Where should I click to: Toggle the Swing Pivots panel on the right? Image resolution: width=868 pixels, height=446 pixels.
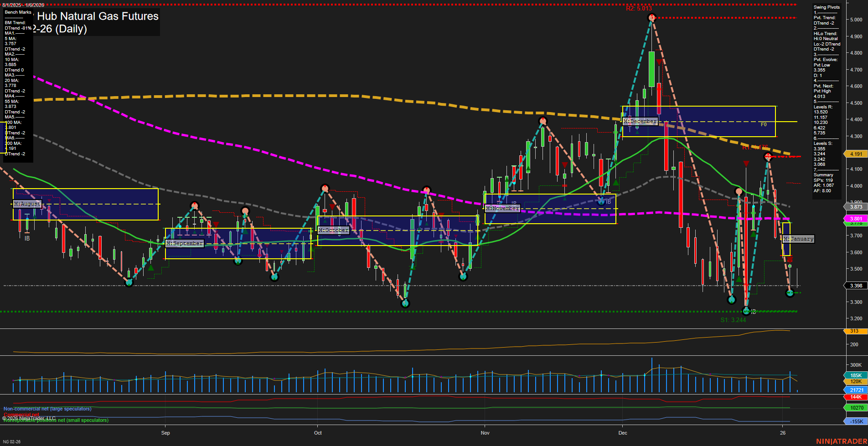click(x=826, y=7)
